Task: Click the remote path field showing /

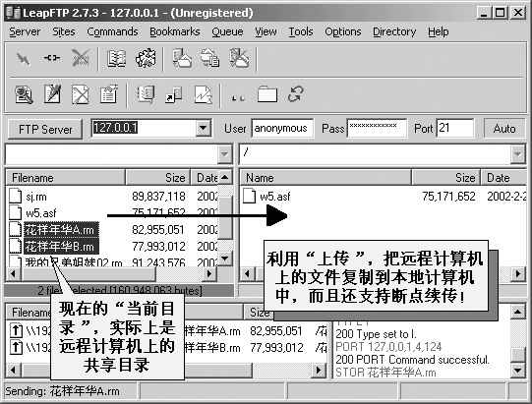Action: tap(376, 154)
